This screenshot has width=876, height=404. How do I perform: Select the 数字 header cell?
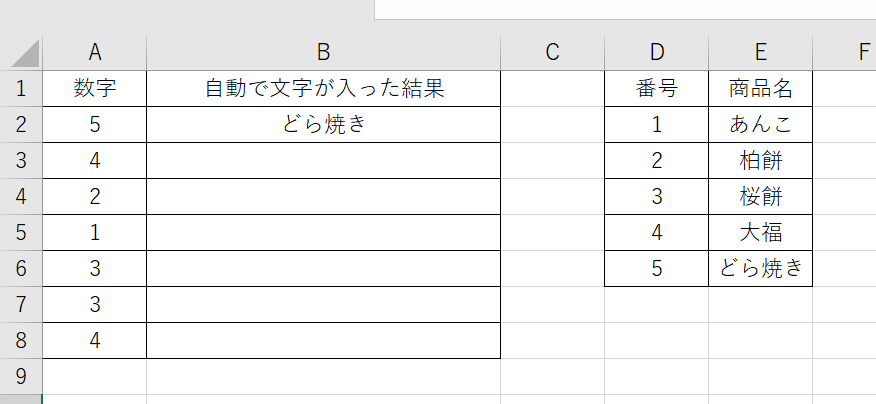pos(95,88)
